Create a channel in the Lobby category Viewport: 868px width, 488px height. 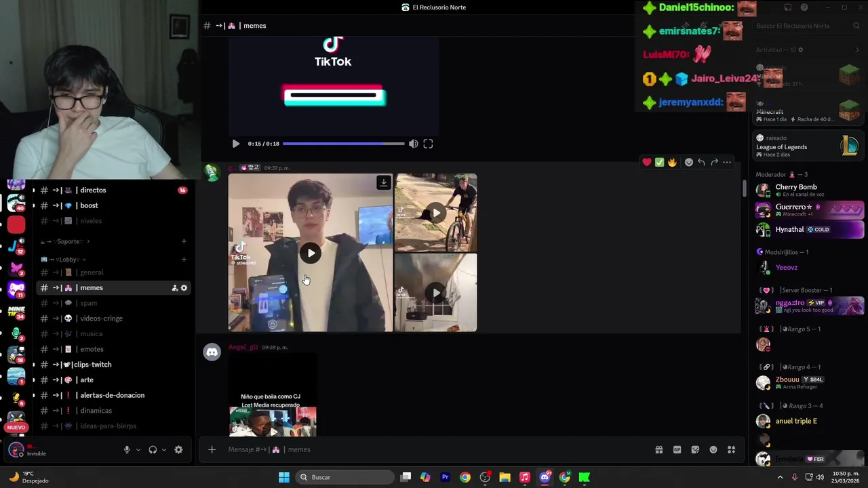(x=184, y=260)
